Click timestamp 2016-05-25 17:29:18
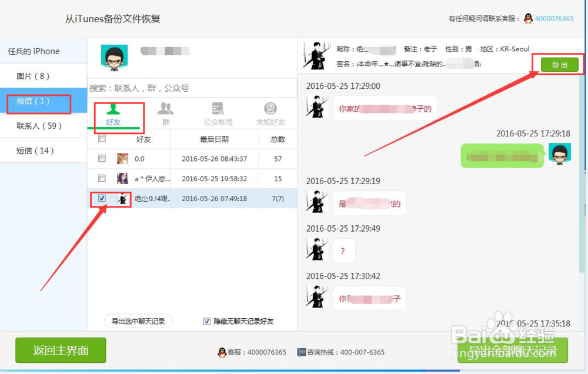The image size is (588, 374). point(533,133)
